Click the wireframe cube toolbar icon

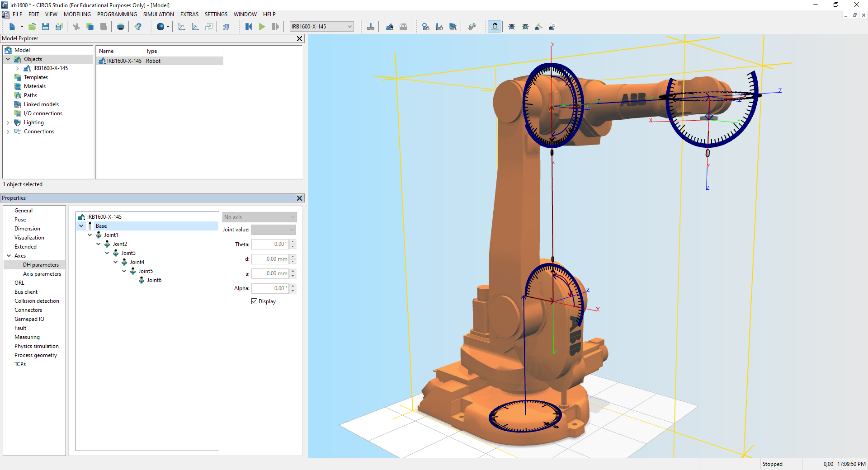[226, 27]
